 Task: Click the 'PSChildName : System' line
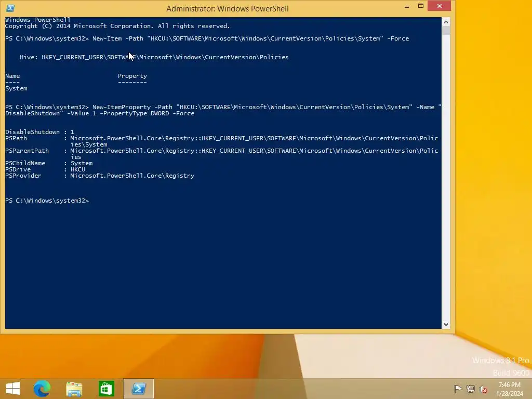tap(49, 163)
